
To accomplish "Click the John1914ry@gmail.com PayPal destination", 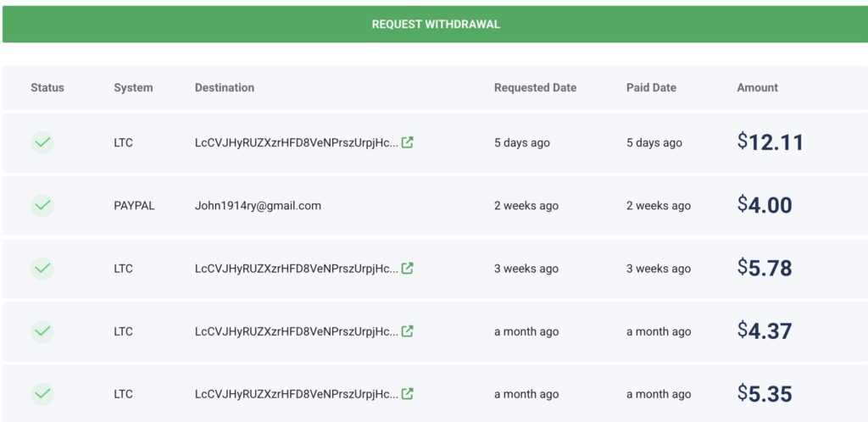I will click(258, 205).
